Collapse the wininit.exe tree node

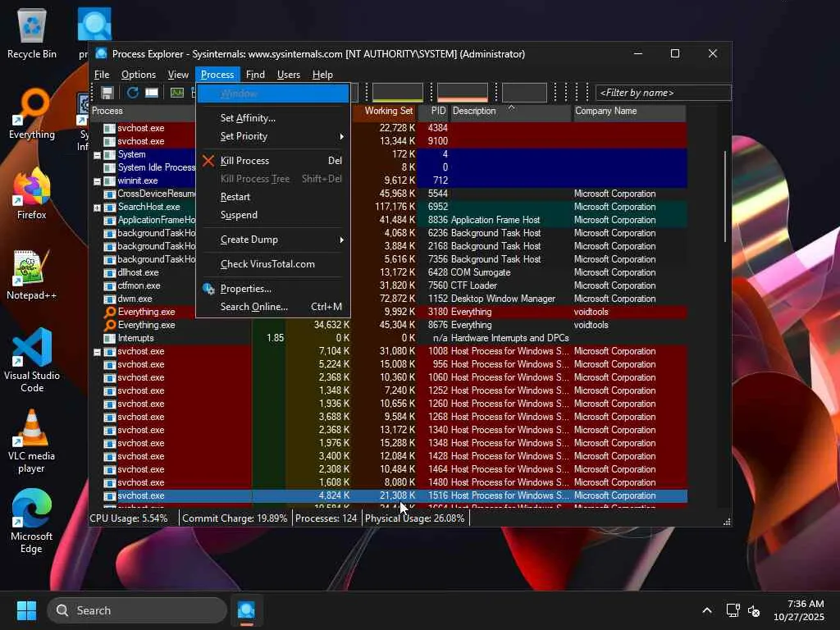pos(97,181)
